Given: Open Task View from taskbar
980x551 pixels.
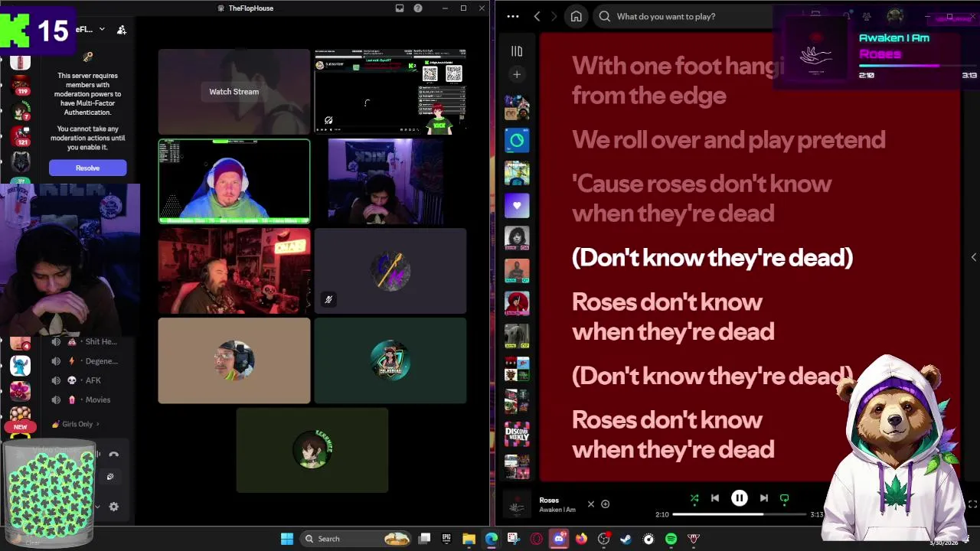Looking at the screenshot, I should [x=424, y=539].
